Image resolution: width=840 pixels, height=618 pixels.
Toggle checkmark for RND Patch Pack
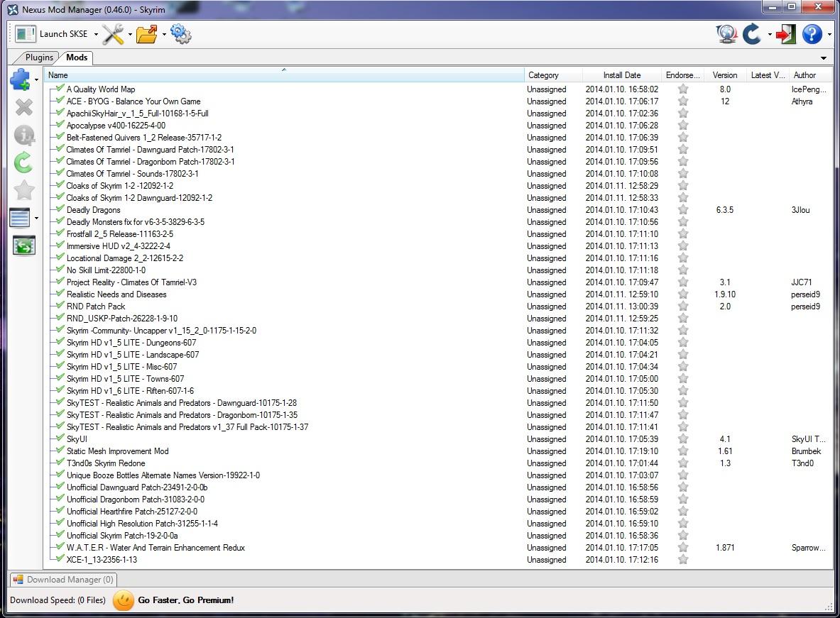(x=60, y=305)
